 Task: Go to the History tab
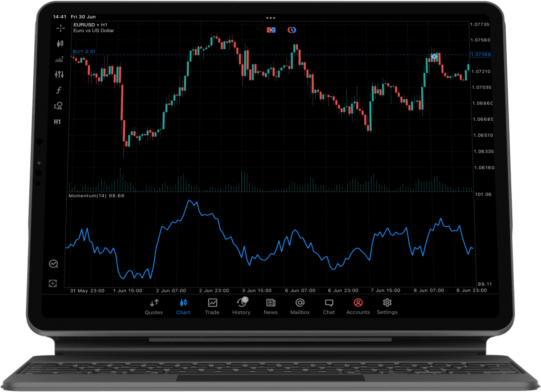click(x=241, y=307)
